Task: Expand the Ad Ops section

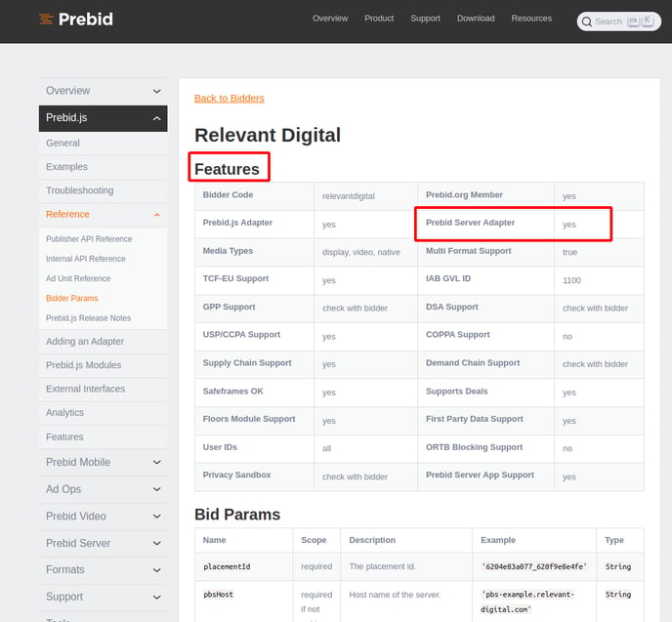Action: click(157, 489)
